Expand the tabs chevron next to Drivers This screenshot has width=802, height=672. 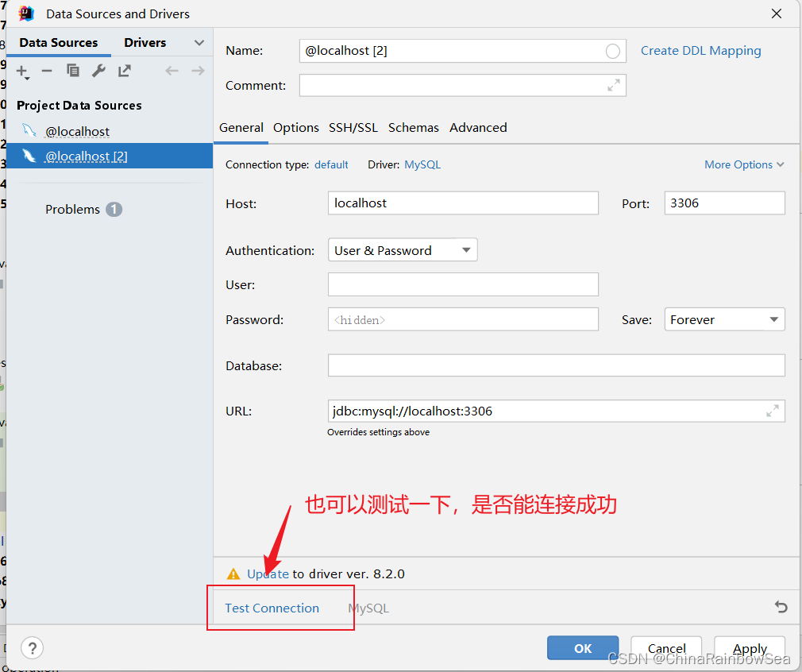click(199, 43)
